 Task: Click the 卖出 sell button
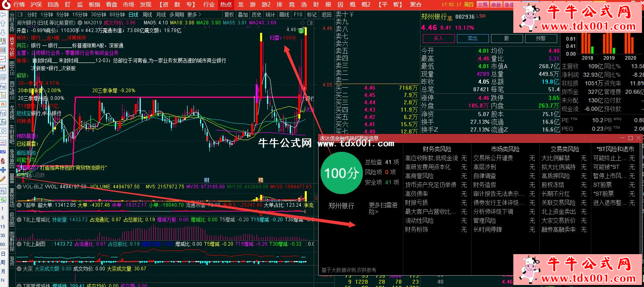coord(472,38)
